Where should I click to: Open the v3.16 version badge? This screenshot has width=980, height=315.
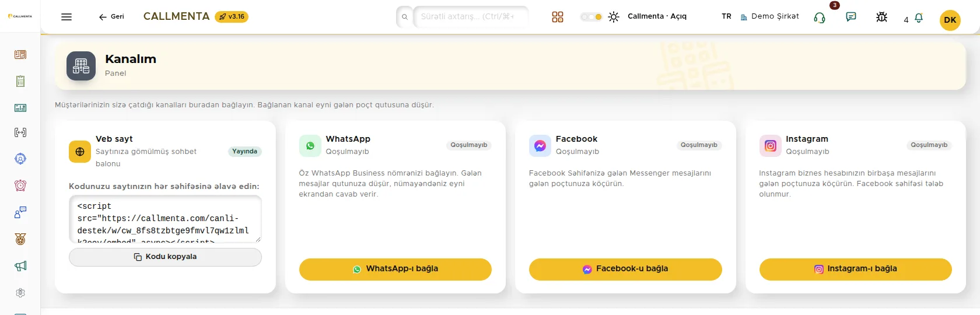pyautogui.click(x=232, y=17)
